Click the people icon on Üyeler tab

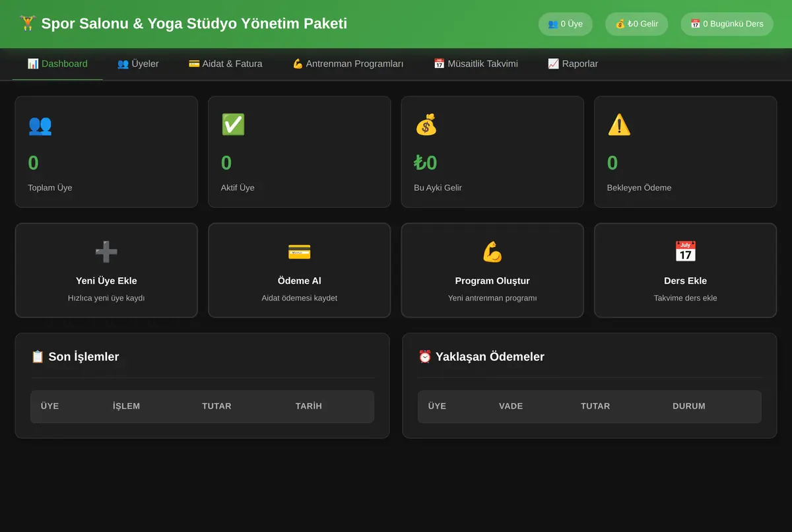[x=123, y=64]
